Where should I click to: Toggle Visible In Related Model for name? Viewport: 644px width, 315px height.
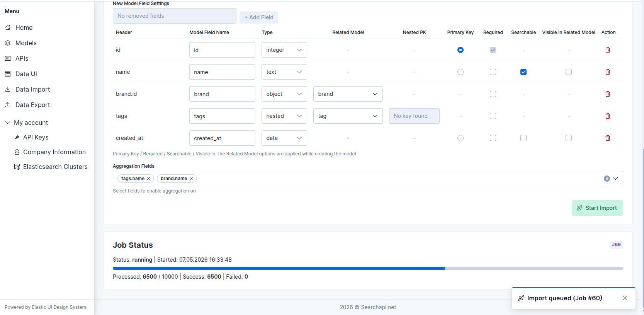(x=569, y=72)
